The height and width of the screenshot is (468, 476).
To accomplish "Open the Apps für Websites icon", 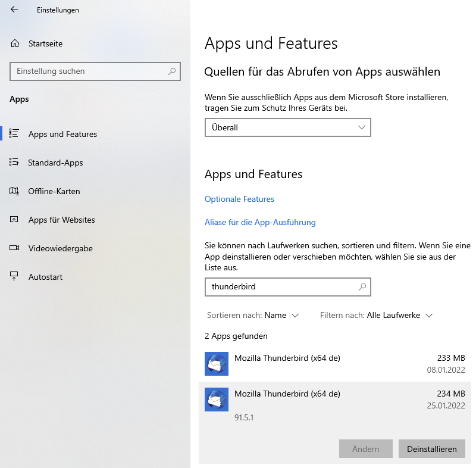I will coord(14,219).
